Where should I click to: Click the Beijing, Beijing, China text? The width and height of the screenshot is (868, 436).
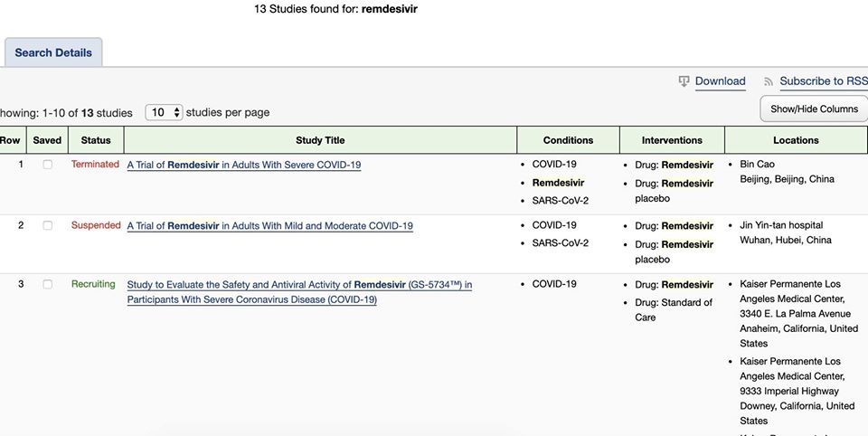[x=787, y=179]
